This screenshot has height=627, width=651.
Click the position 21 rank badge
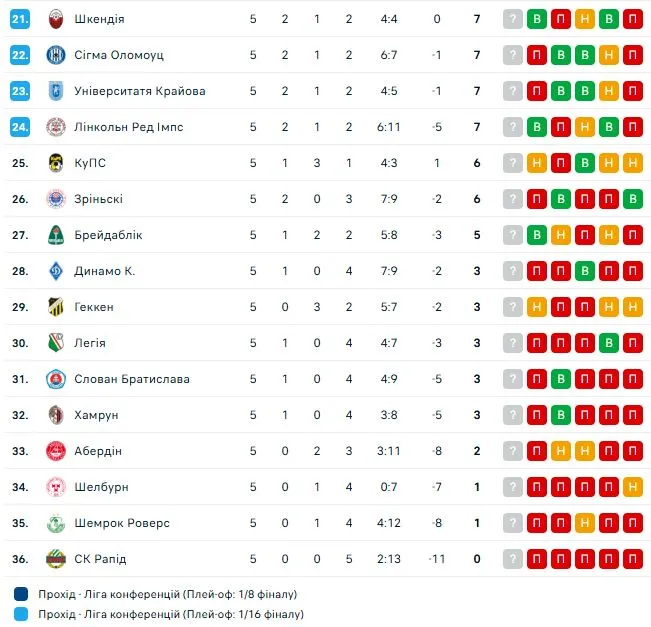click(20, 19)
